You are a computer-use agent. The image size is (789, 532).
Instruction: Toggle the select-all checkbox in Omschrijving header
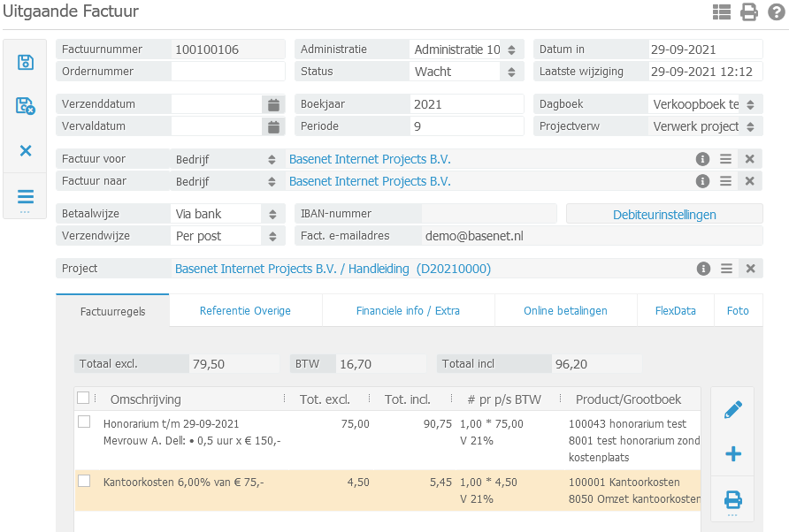click(83, 399)
